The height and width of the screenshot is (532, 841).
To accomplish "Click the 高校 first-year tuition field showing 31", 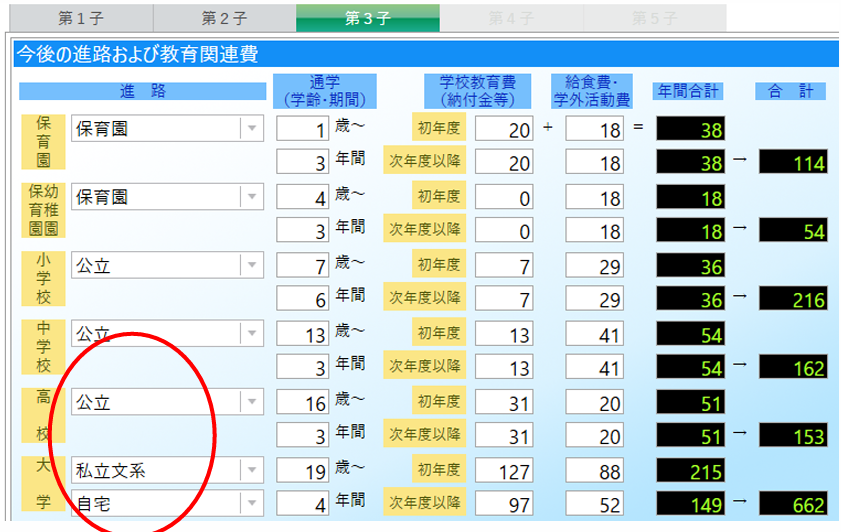I will click(506, 403).
